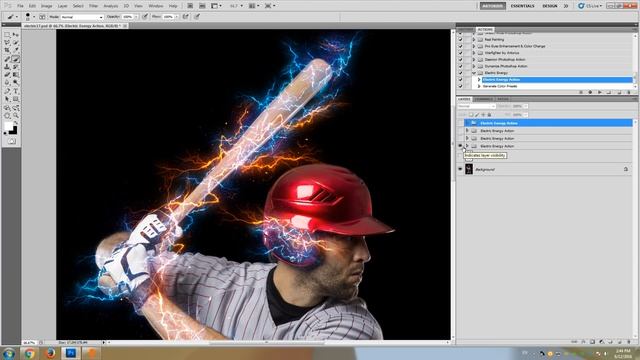Select the Blur tool
The width and height of the screenshot is (640, 360).
pyautogui.click(x=7, y=83)
